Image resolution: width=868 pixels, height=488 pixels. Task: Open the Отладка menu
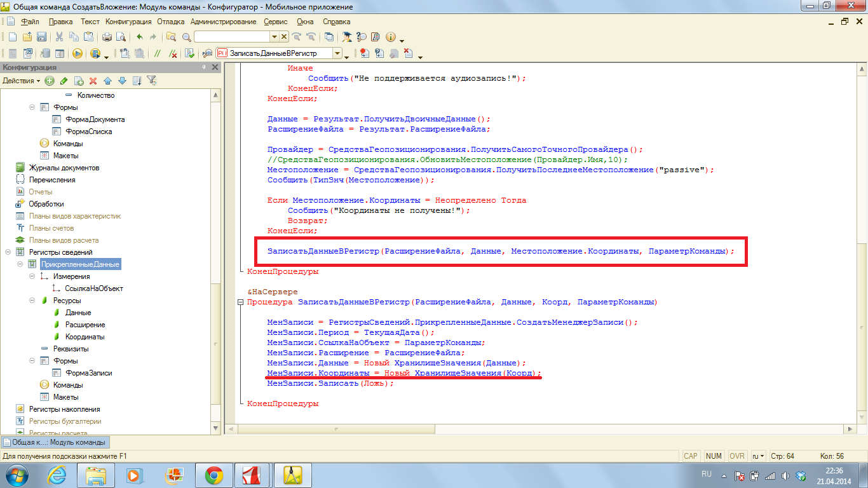pos(170,22)
